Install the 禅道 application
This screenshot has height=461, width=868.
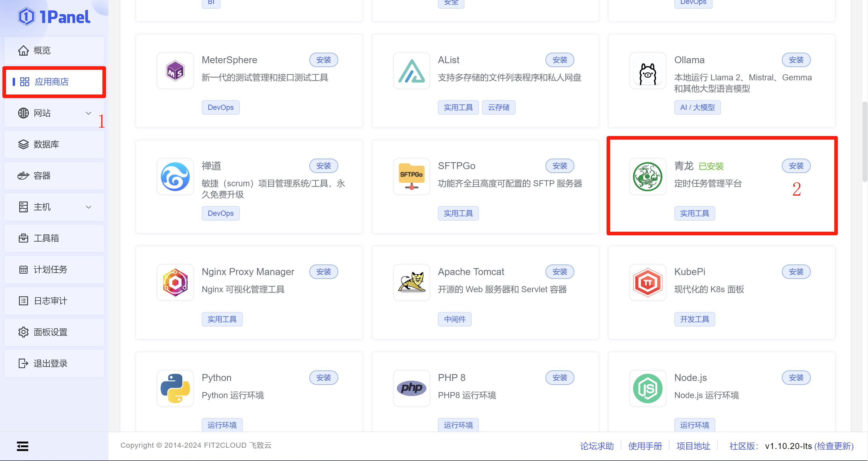[323, 166]
